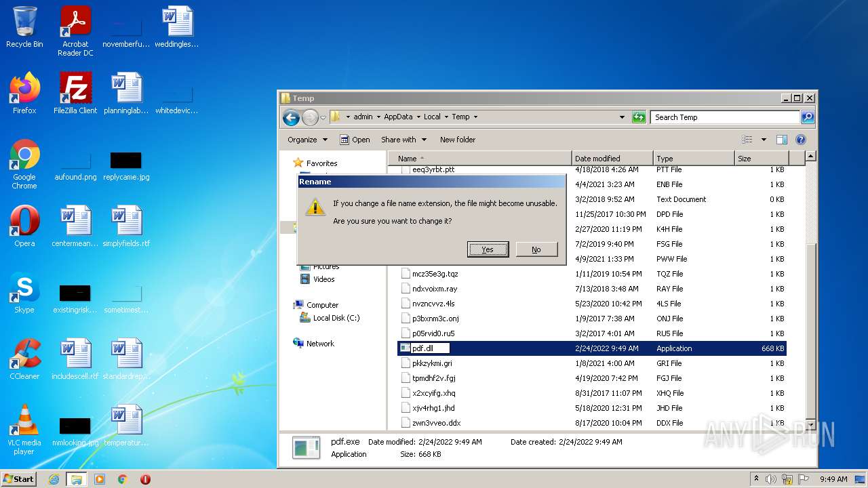Click Explorer back navigation arrow

(292, 117)
